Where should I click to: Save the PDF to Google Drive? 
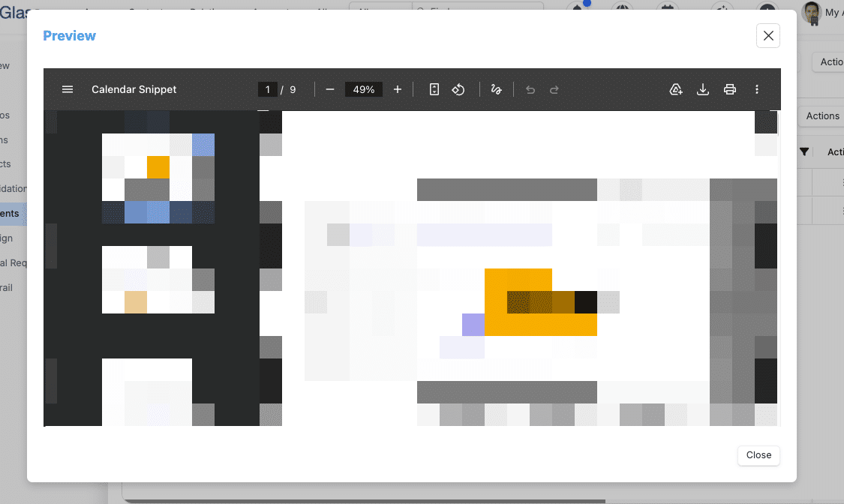coord(676,89)
